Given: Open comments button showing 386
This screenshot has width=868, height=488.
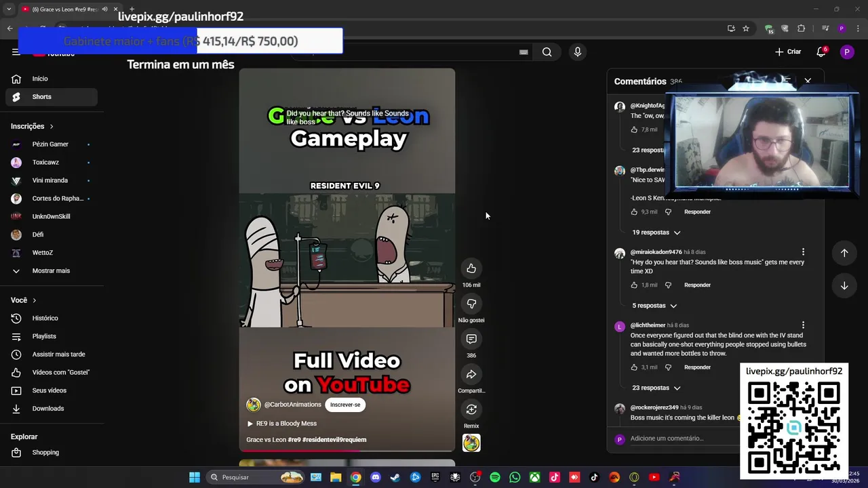Looking at the screenshot, I should pos(471,339).
